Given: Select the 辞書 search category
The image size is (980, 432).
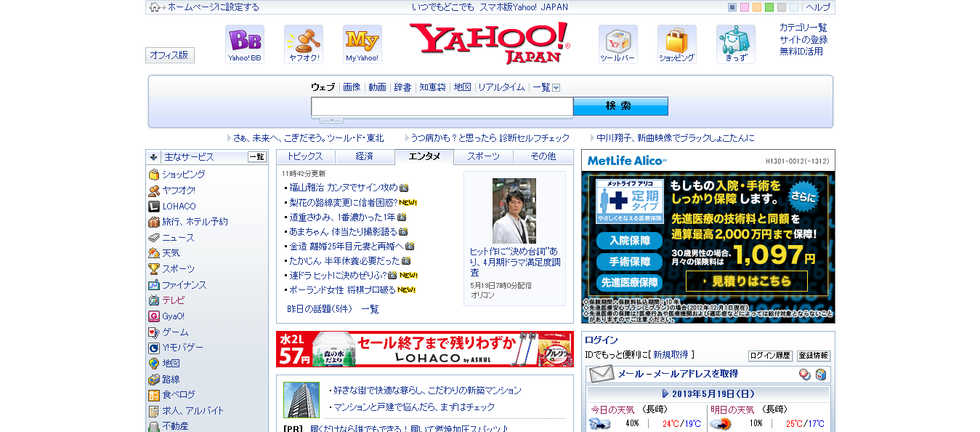Looking at the screenshot, I should (403, 87).
